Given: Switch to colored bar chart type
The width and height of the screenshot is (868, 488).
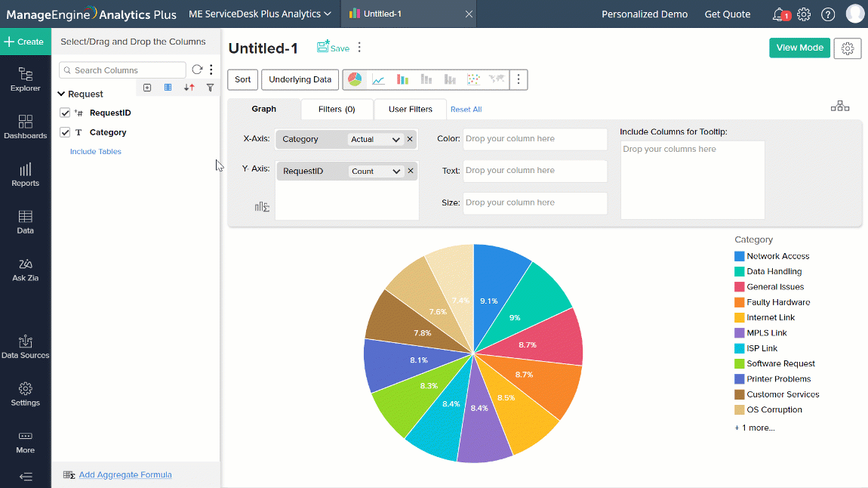Looking at the screenshot, I should 402,80.
